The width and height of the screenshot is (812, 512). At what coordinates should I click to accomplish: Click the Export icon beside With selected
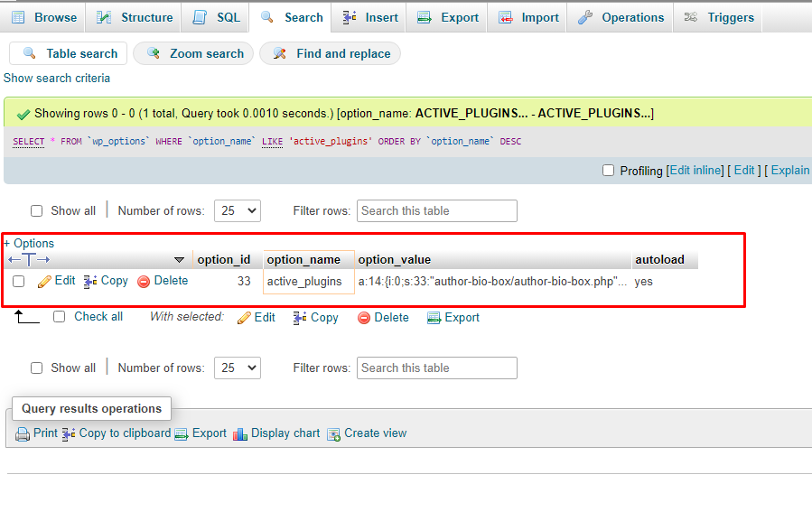(x=434, y=318)
